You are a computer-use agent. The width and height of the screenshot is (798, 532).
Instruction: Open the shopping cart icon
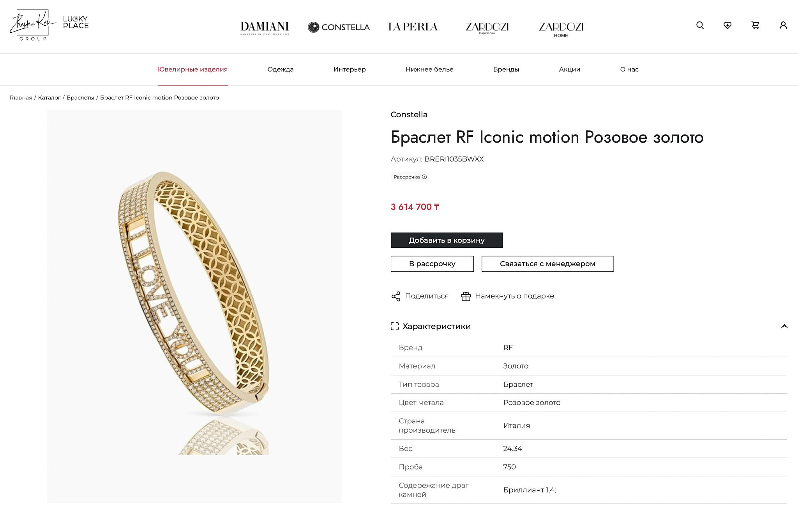click(756, 25)
